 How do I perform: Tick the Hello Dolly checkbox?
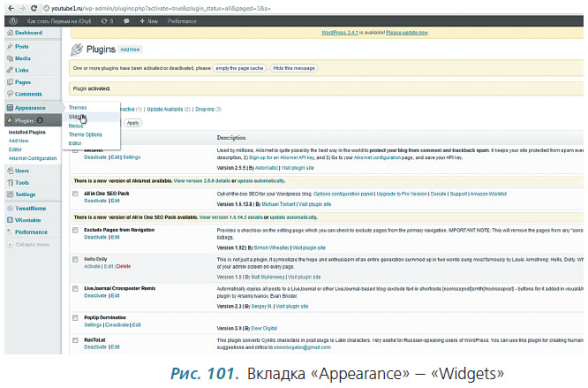point(75,259)
